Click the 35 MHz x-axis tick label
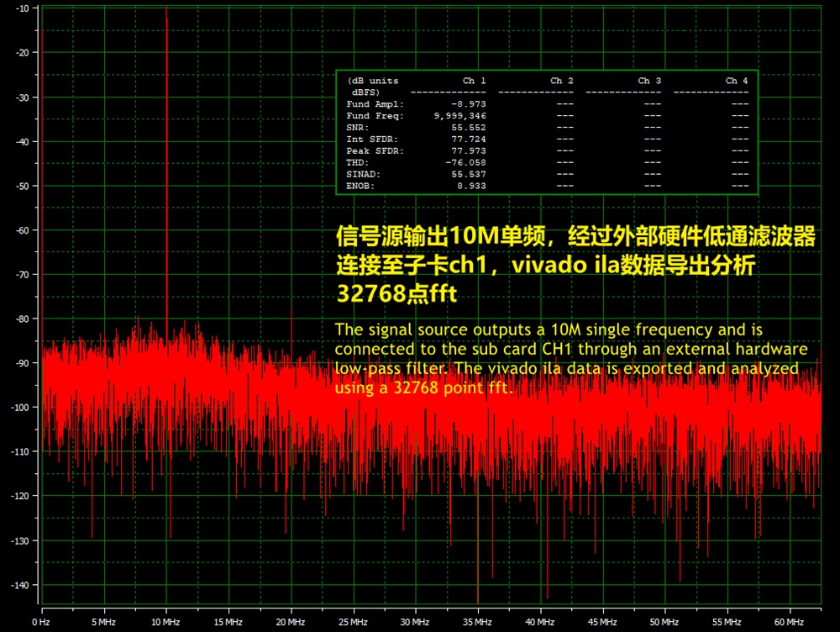 [478, 623]
